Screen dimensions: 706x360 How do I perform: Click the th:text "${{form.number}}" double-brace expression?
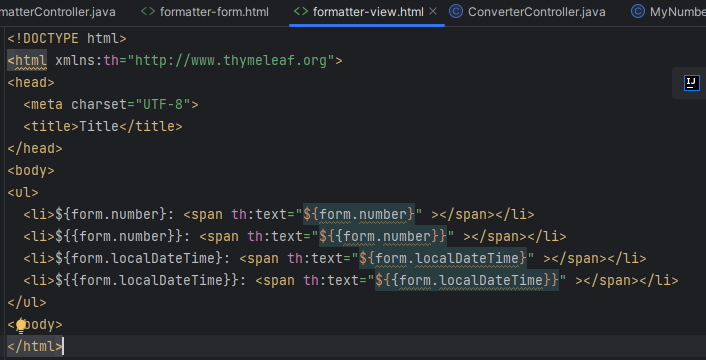point(383,237)
